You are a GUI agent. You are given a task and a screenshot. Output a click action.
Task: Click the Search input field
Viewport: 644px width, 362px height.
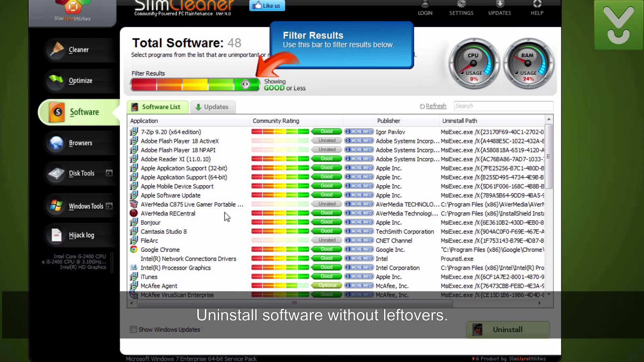503,106
